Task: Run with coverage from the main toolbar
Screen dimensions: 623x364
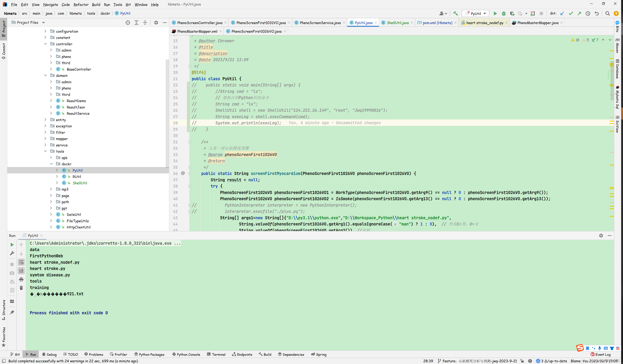Action: click(x=512, y=14)
